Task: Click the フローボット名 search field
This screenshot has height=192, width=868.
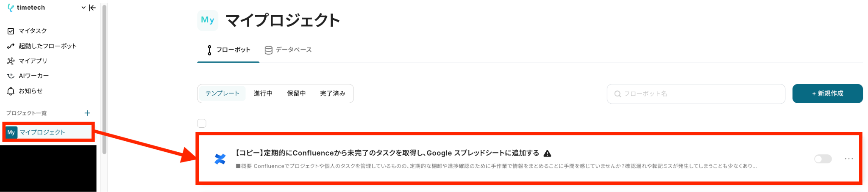Action: pyautogui.click(x=696, y=94)
